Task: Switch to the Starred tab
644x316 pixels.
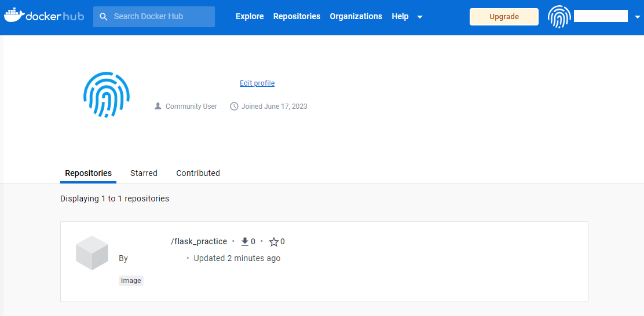Action: (144, 173)
